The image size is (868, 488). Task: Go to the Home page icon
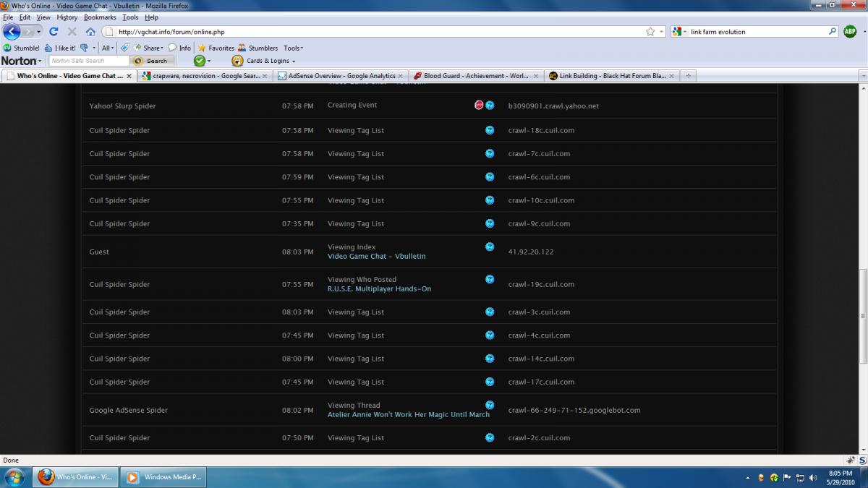pyautogui.click(x=90, y=32)
